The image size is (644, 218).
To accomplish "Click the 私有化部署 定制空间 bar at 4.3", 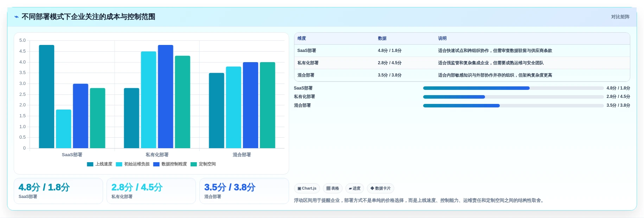I will (183, 102).
